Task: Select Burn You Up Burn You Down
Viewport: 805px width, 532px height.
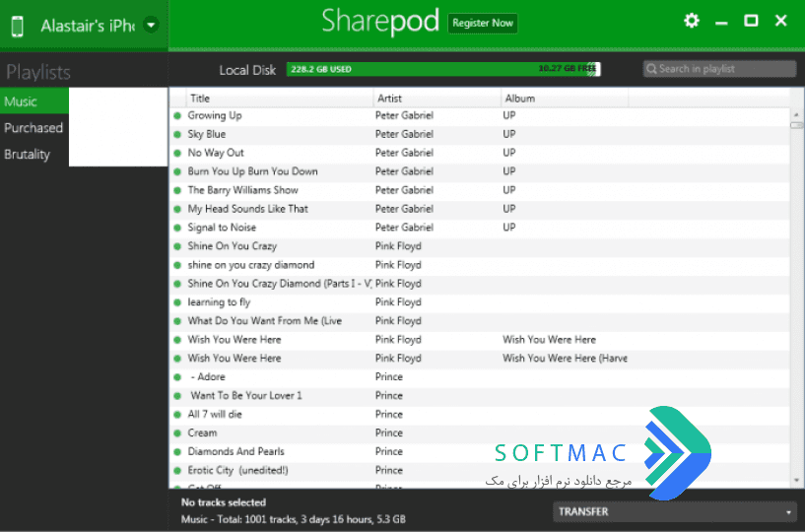Action: [252, 171]
